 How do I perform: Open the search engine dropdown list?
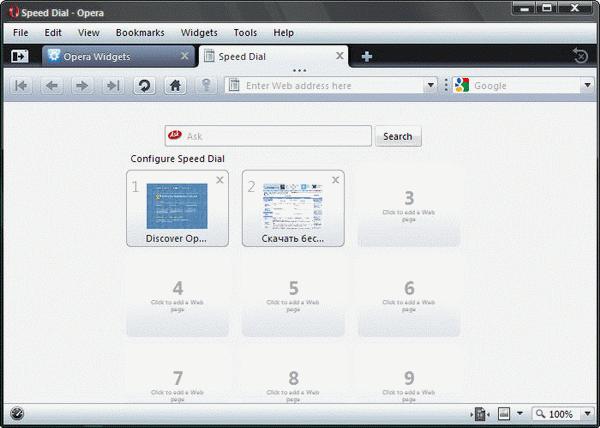588,85
